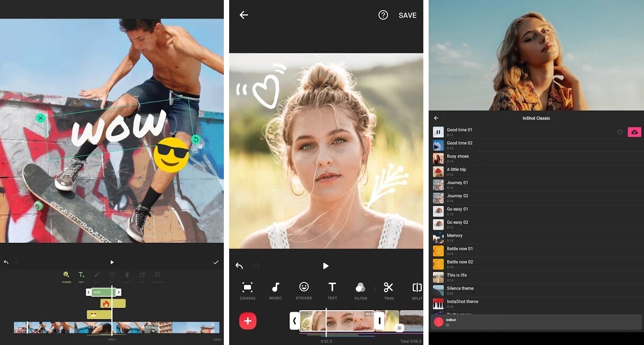Tap the Text add icon in left editor
Screen dimensions: 644x345
(81, 275)
